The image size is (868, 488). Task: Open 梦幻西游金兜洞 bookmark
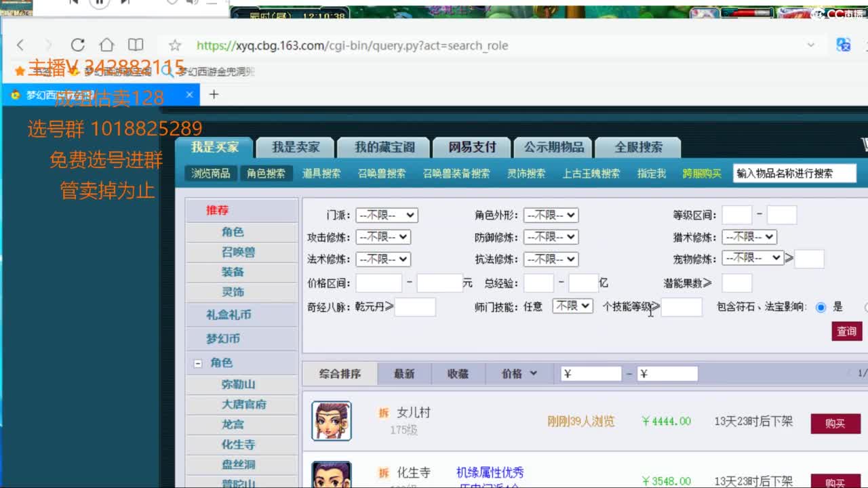pos(210,71)
